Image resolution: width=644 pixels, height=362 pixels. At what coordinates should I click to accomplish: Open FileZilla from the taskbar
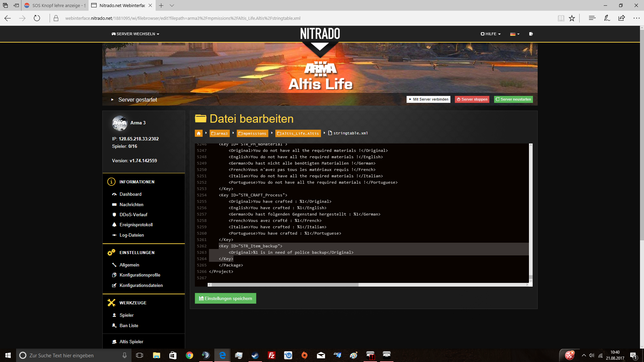coord(271,355)
